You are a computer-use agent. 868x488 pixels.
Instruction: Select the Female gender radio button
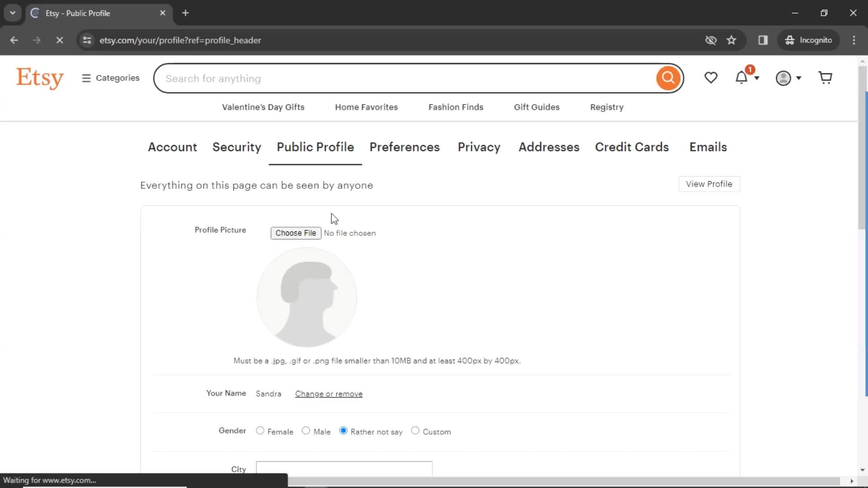coord(260,431)
